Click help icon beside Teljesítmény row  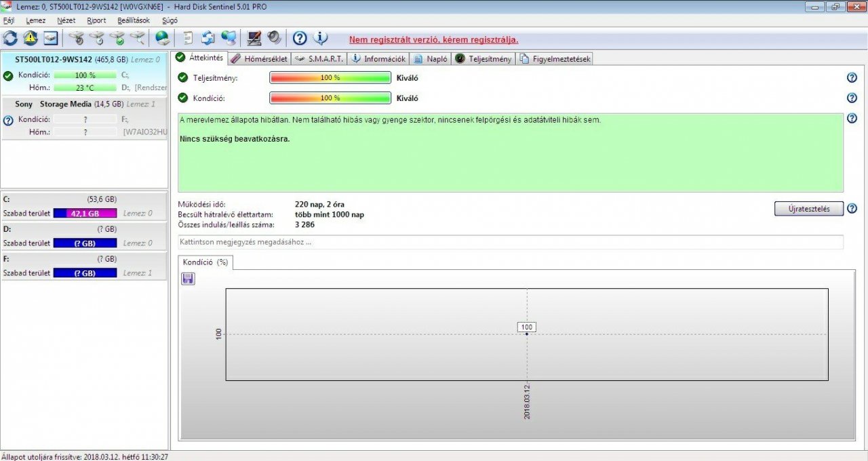pyautogui.click(x=852, y=77)
